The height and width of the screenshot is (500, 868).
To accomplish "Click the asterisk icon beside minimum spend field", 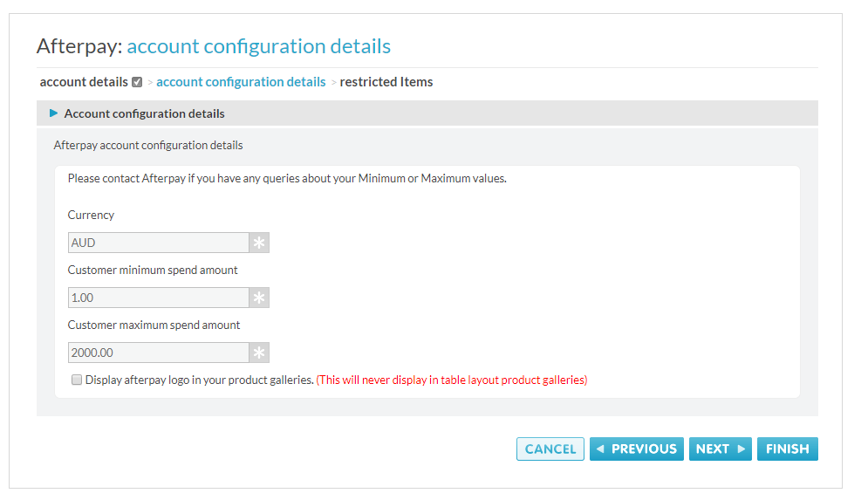I will click(259, 298).
